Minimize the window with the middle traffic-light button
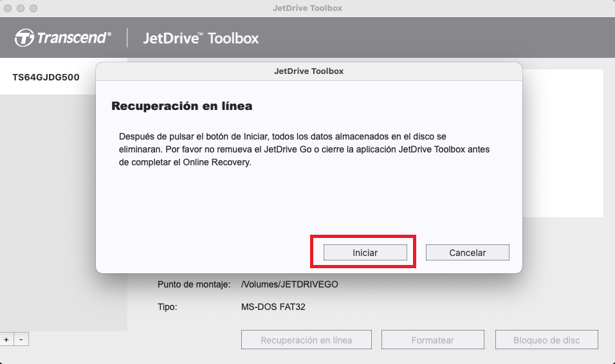This screenshot has width=615, height=364. (x=21, y=8)
